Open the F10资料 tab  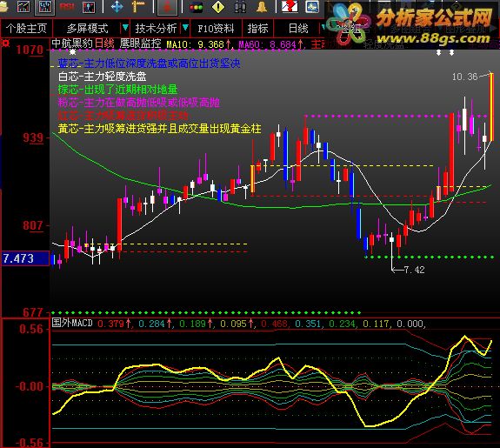(216, 29)
